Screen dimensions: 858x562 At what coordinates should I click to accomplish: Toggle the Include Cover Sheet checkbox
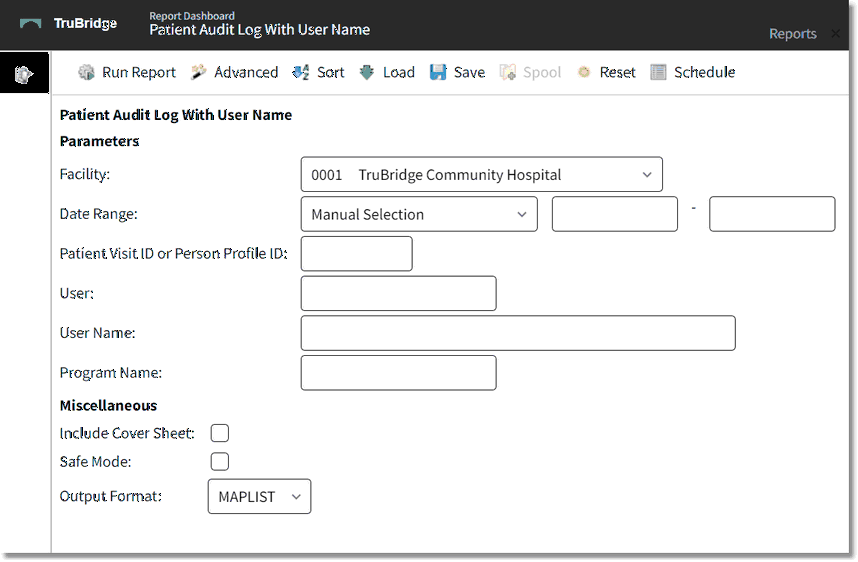[220, 433]
